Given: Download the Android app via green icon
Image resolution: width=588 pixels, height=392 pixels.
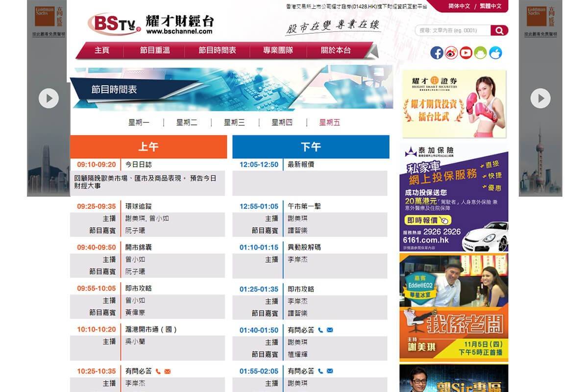Looking at the screenshot, I should click(481, 53).
